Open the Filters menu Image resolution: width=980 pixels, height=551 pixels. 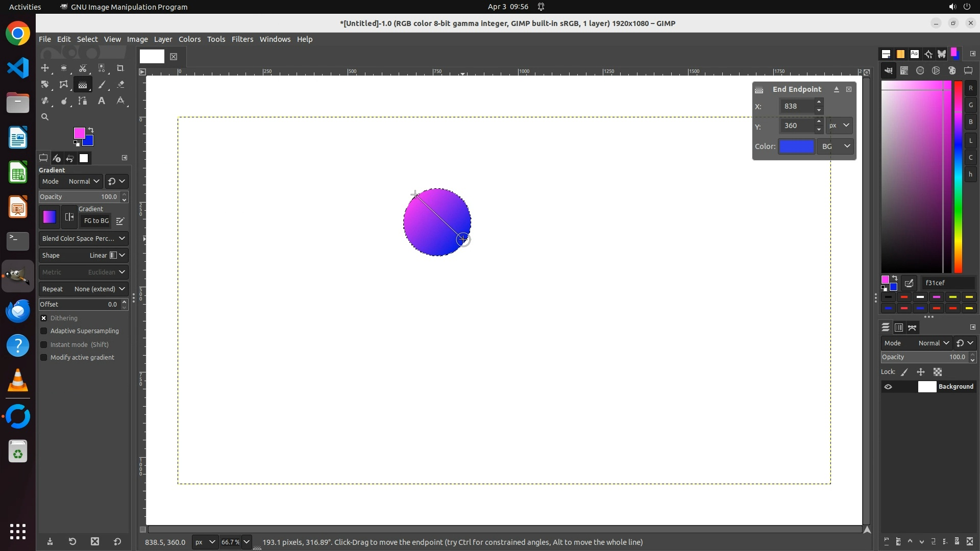click(x=242, y=39)
